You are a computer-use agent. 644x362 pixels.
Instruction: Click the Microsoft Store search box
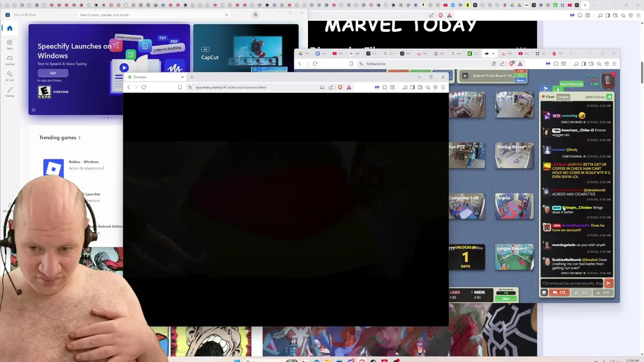(x=154, y=15)
